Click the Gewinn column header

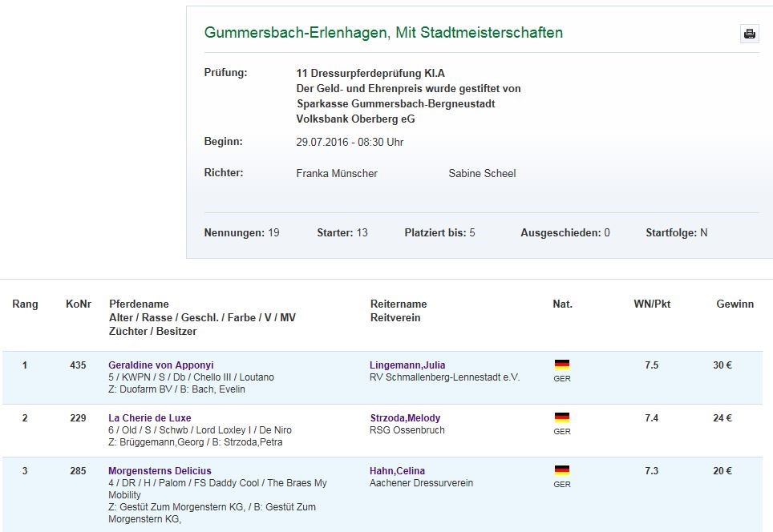click(x=735, y=304)
